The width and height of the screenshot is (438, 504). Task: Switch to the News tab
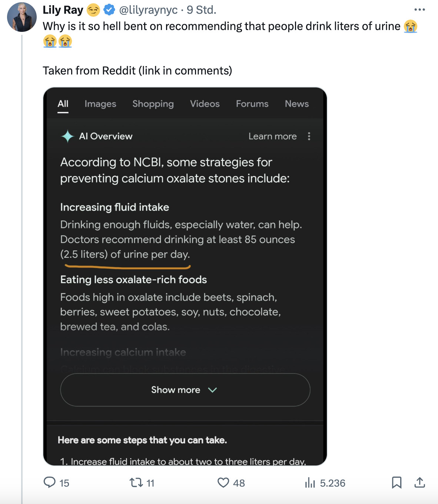point(296,104)
